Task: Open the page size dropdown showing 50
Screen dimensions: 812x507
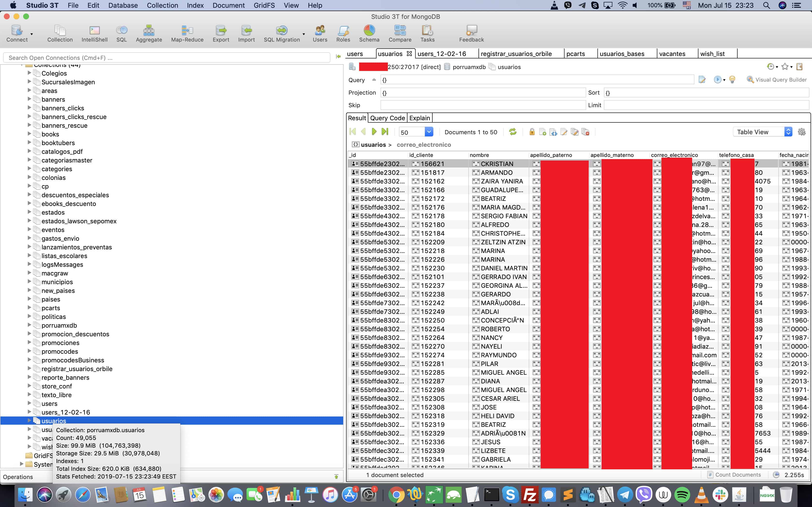Action: (x=416, y=132)
